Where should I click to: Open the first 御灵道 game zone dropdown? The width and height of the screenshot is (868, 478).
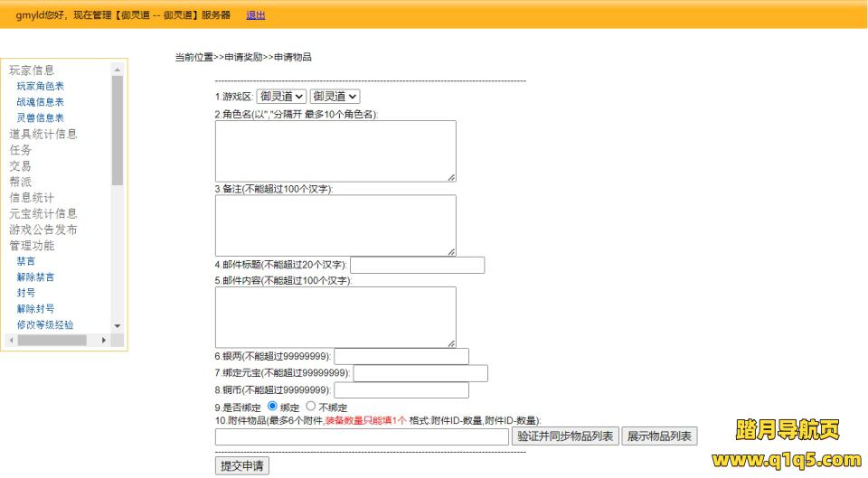pos(281,96)
